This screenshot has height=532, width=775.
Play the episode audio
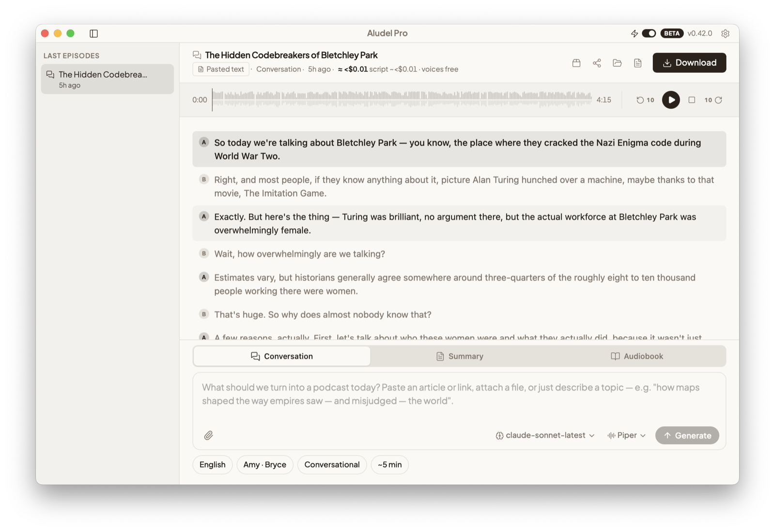[671, 100]
